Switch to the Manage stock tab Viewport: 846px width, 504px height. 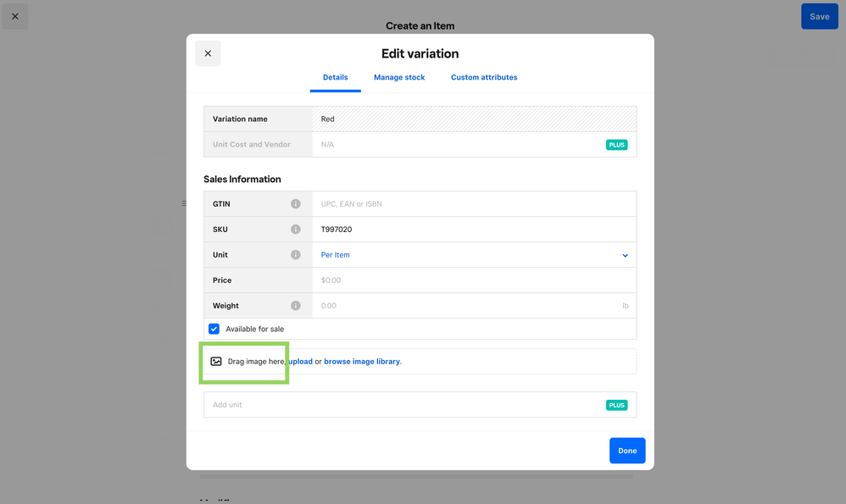pos(399,77)
